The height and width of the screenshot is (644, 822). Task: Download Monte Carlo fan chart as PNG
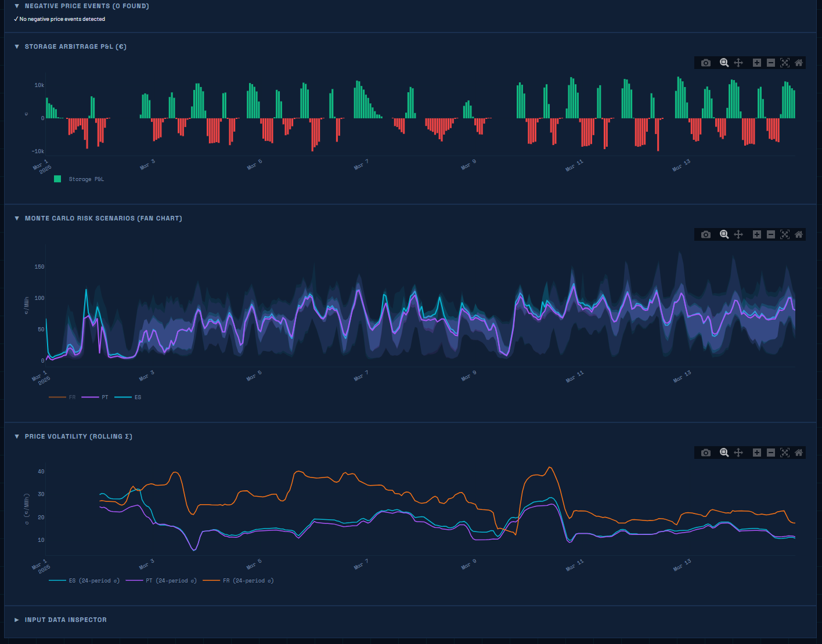[706, 234]
